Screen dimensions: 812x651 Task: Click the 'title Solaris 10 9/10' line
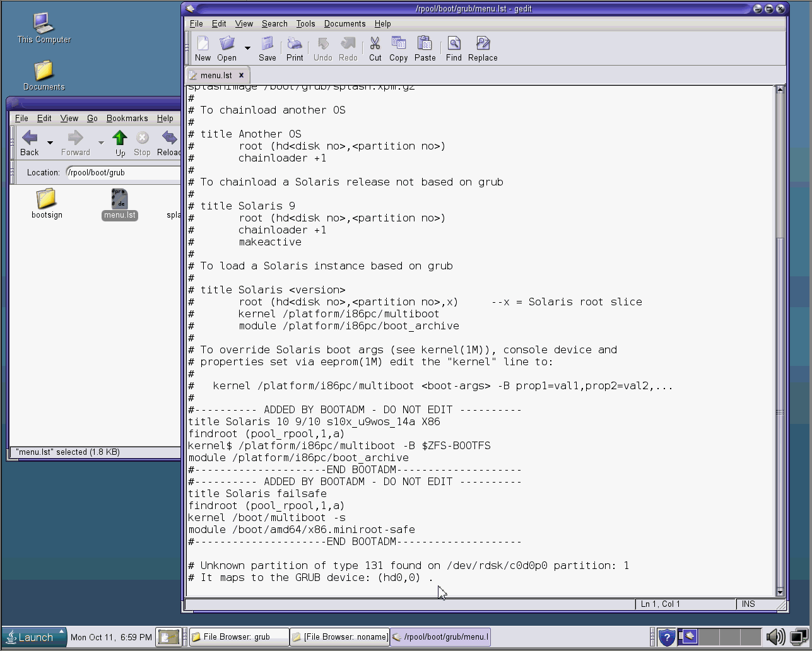click(314, 422)
